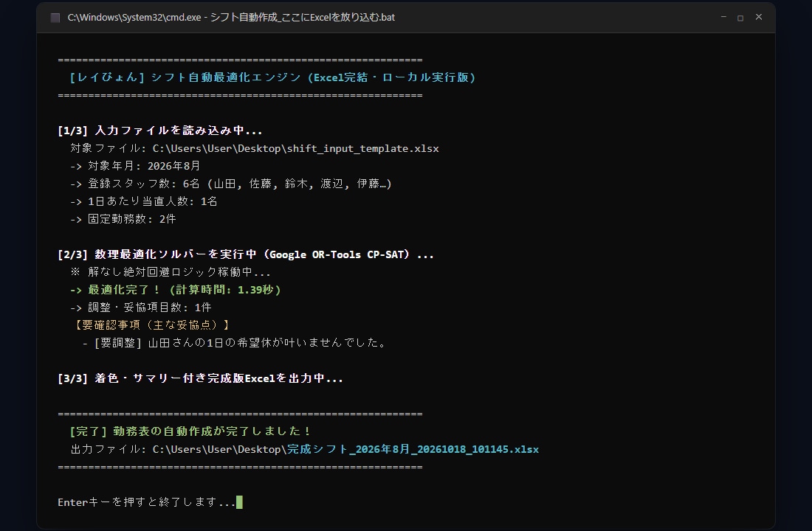This screenshot has width=812, height=531.
Task: Click the line '[1/3] 入力ファイルを読み込み中...'
Action: 160,131
